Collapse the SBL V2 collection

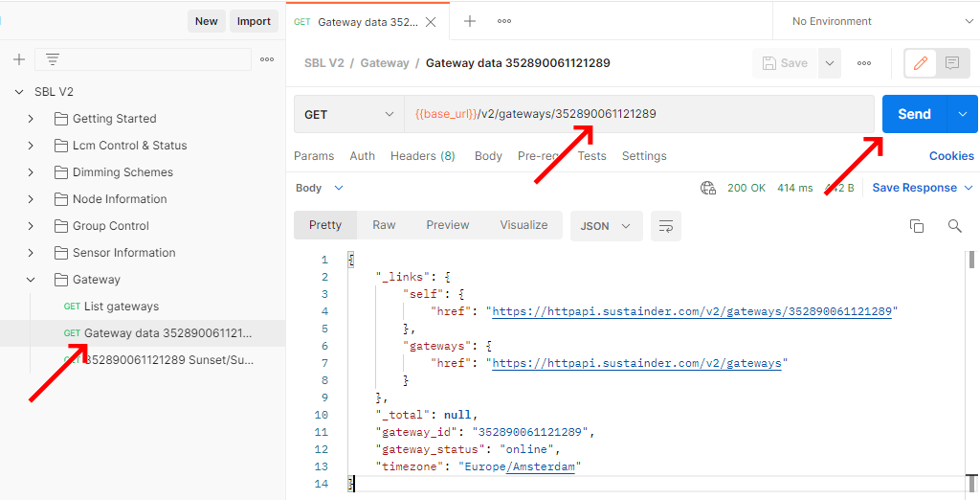tap(19, 92)
